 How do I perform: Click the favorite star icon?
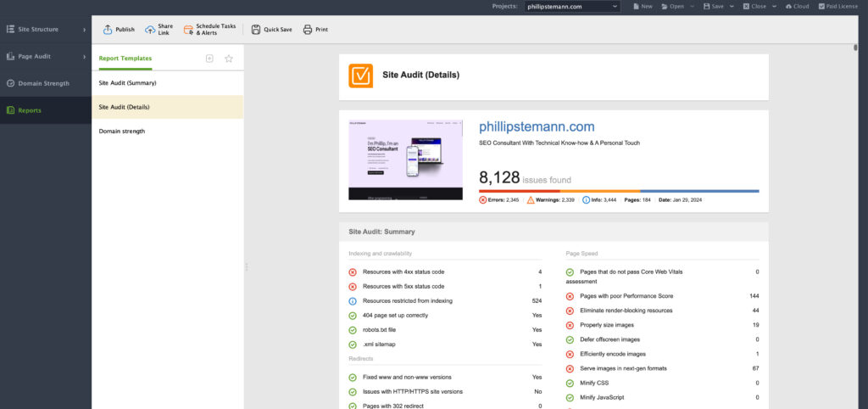coord(229,59)
